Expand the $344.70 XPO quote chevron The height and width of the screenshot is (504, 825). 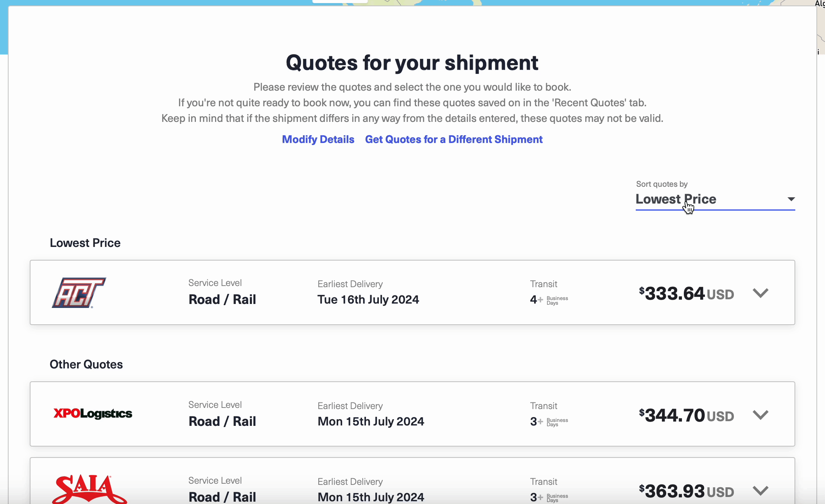tap(760, 415)
